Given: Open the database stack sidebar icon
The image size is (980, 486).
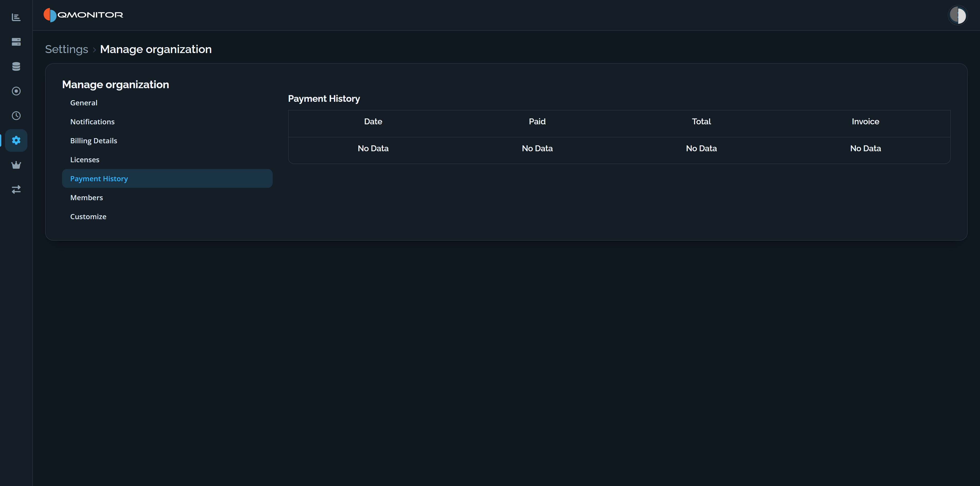Looking at the screenshot, I should [x=16, y=67].
